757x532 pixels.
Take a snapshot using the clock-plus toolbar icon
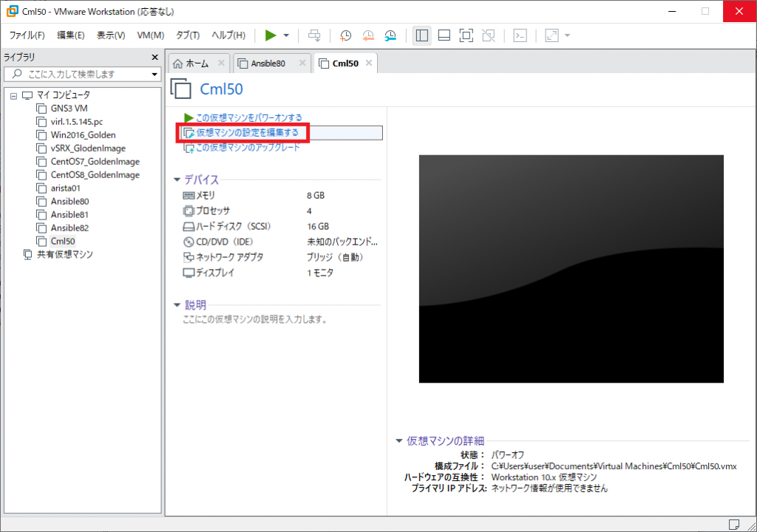pyautogui.click(x=345, y=35)
